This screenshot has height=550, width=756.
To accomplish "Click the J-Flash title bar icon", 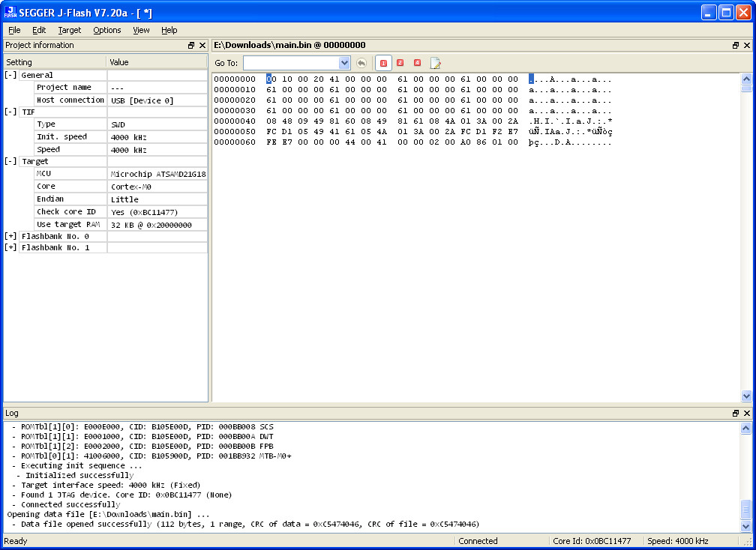I will coord(10,13).
